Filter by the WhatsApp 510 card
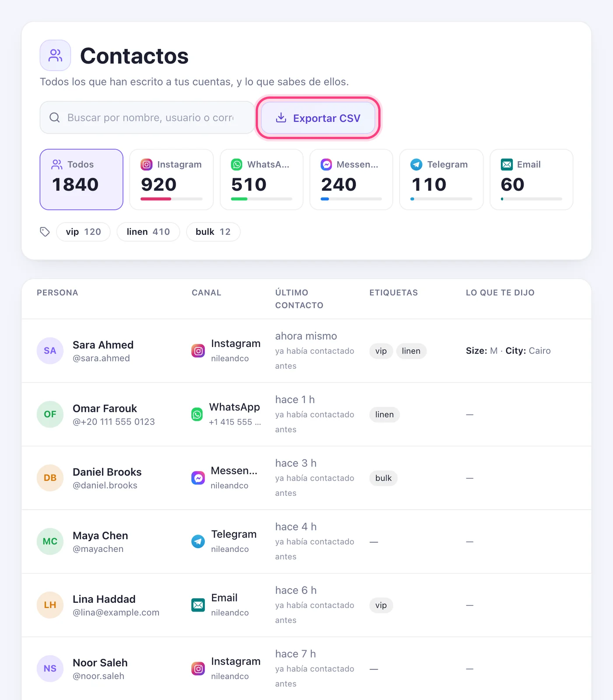The width and height of the screenshot is (613, 700). [261, 180]
